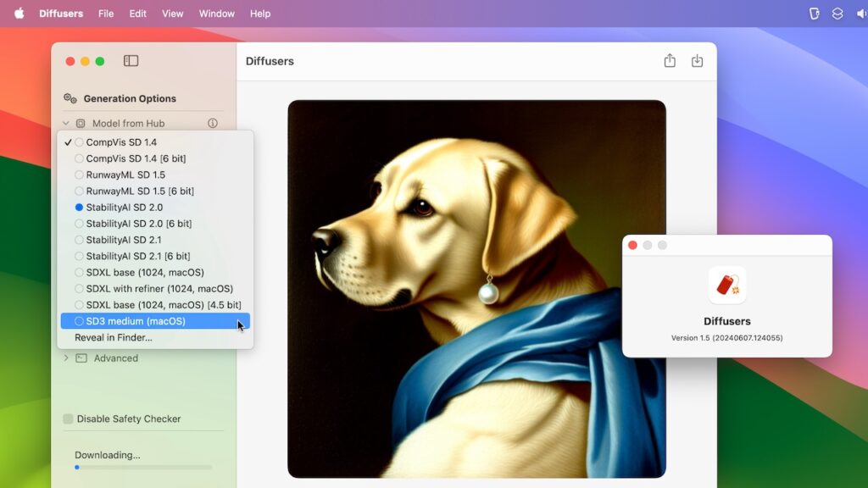Click the Downloading progress bar
This screenshot has height=488, width=868.
click(142, 467)
